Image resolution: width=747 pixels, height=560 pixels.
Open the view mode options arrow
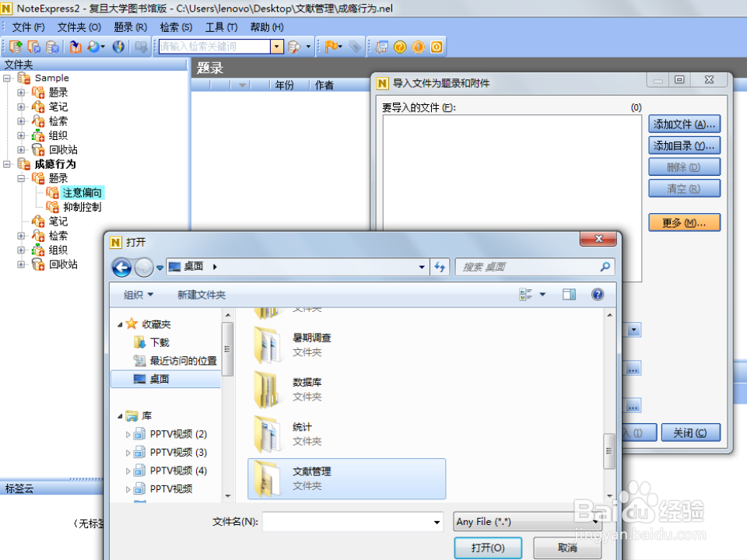[542, 294]
